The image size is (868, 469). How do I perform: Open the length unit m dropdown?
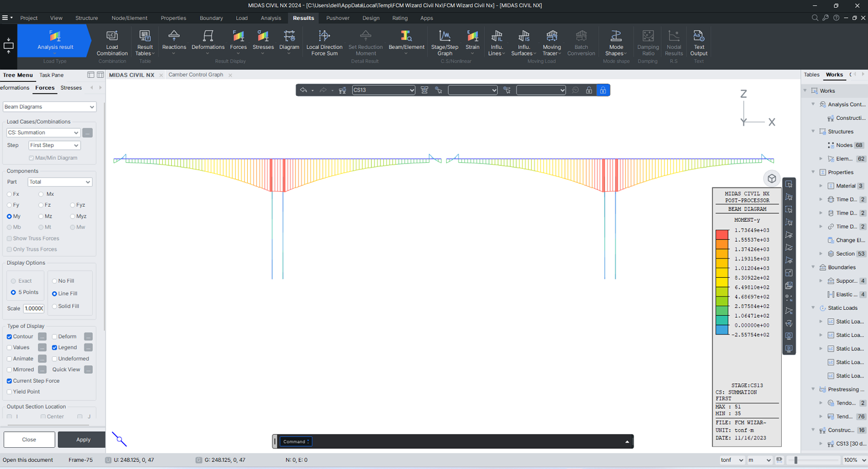759,460
